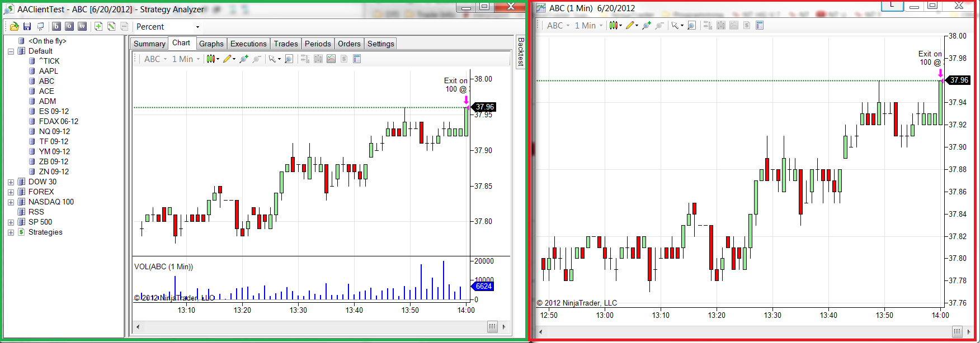
Task: Open 1 Min interval dropdown in ABC chart window
Action: point(588,25)
